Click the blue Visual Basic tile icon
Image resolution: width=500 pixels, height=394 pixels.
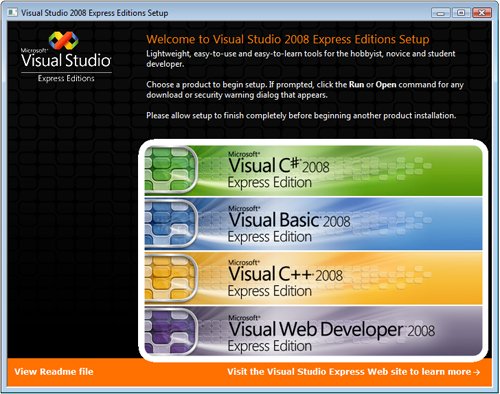171,224
